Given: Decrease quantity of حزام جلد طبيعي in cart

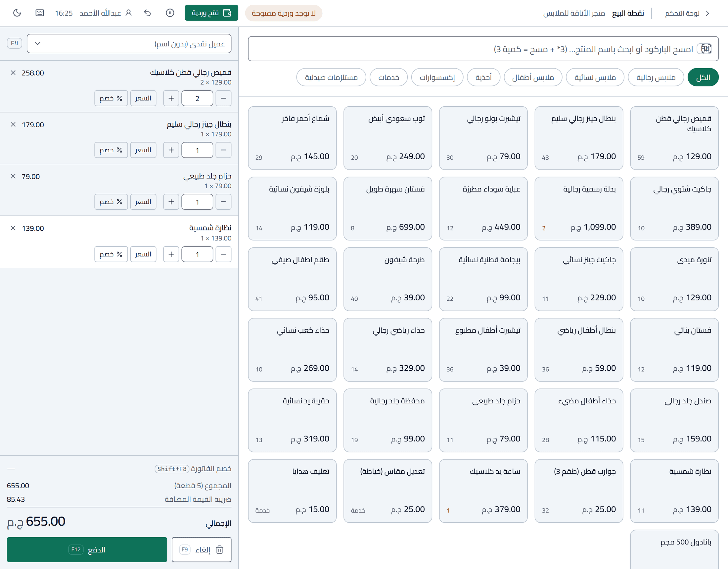Looking at the screenshot, I should point(223,202).
